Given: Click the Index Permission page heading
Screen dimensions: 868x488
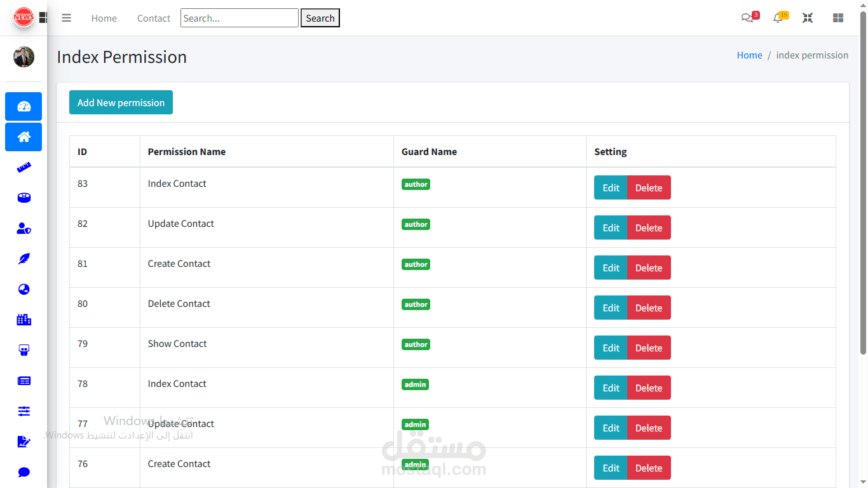Looking at the screenshot, I should [x=122, y=57].
